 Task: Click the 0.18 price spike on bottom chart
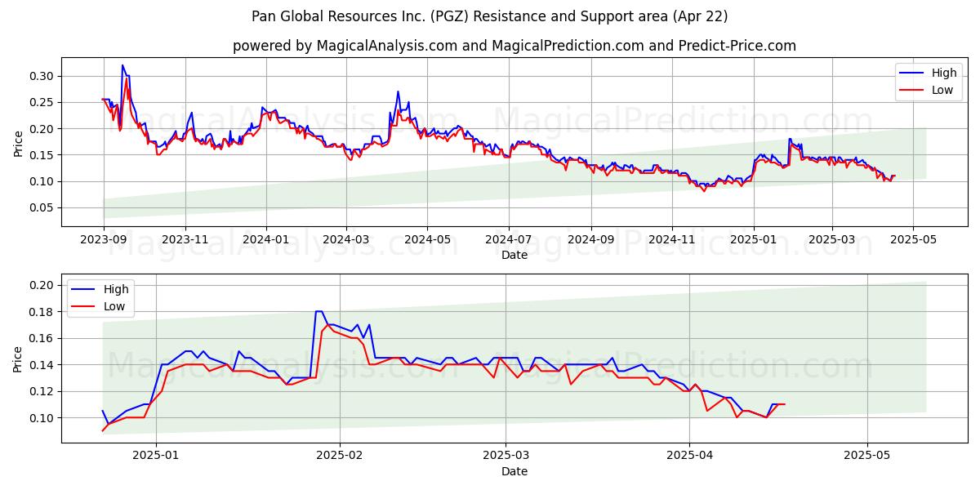tap(318, 311)
